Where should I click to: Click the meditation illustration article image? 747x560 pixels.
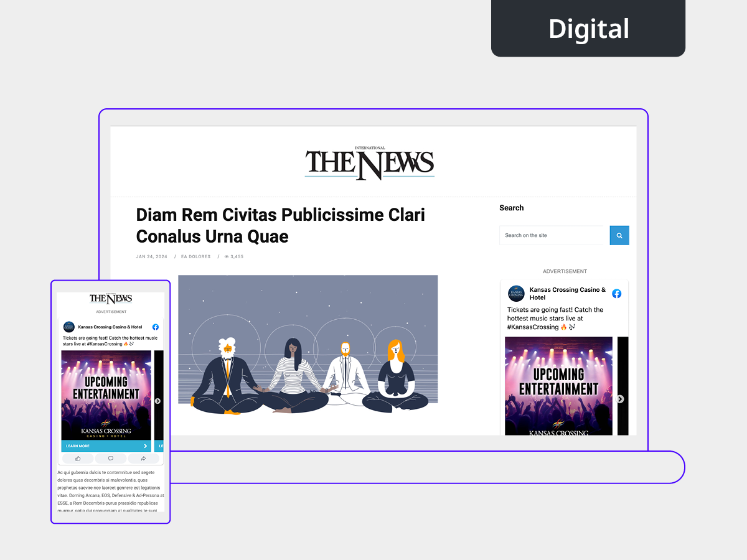pyautogui.click(x=308, y=344)
